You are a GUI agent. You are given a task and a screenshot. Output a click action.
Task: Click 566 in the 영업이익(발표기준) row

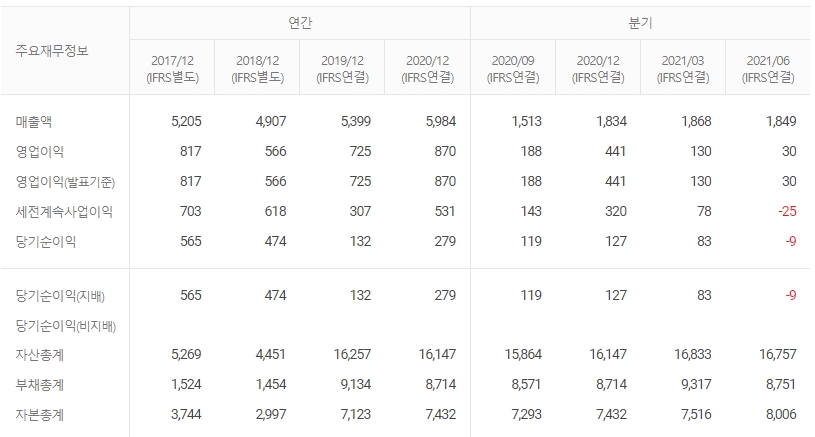tap(275, 182)
